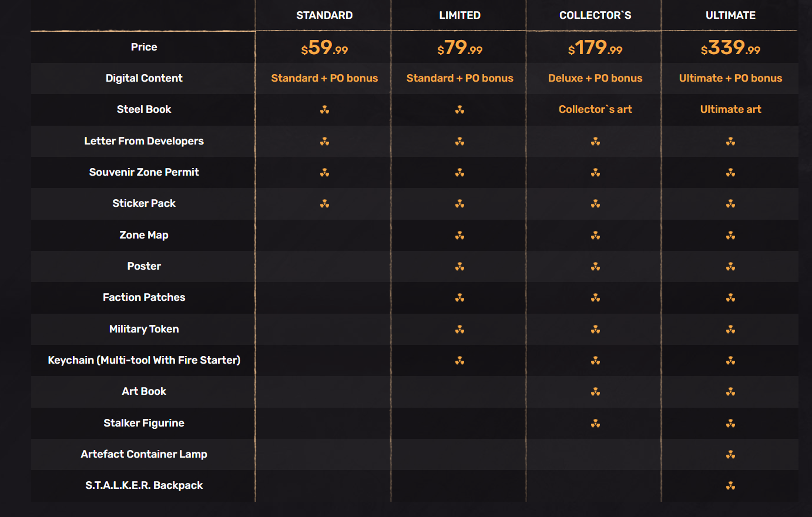Click the Poster icon under Limited
The width and height of the screenshot is (812, 517).
(459, 267)
